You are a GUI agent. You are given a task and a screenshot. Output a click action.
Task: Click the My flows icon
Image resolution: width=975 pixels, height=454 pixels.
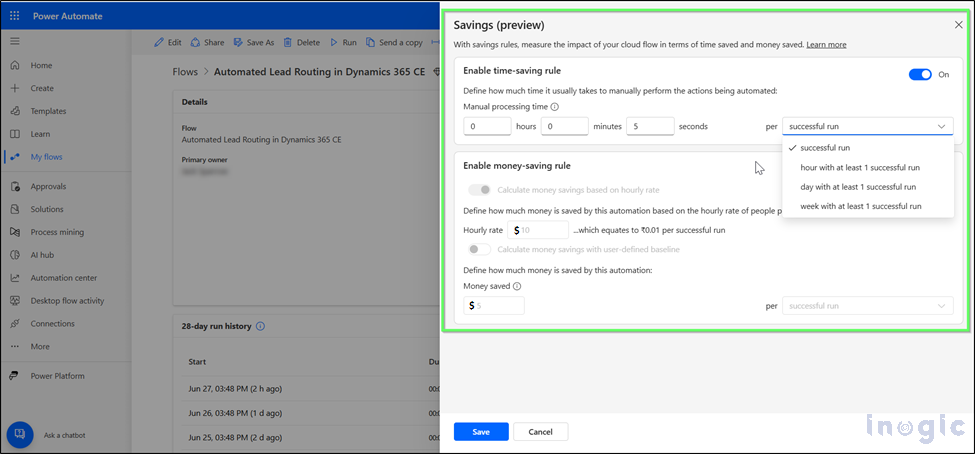tap(16, 157)
